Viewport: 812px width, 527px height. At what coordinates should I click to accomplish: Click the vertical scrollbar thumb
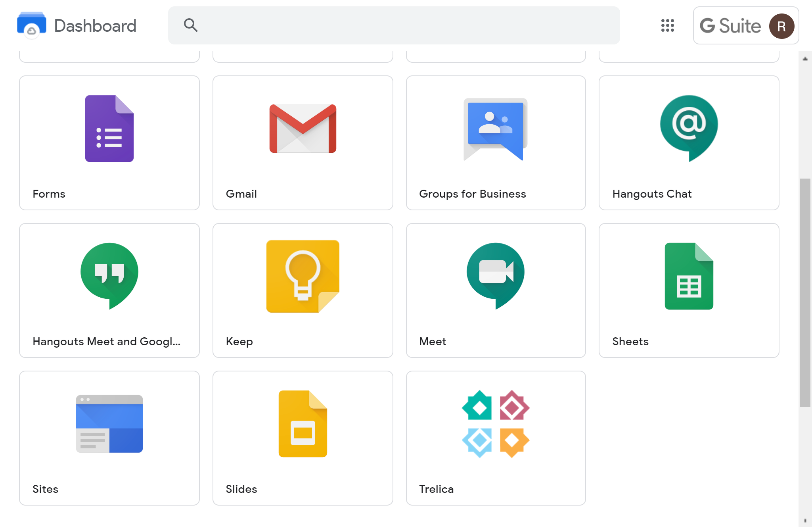tap(805, 293)
